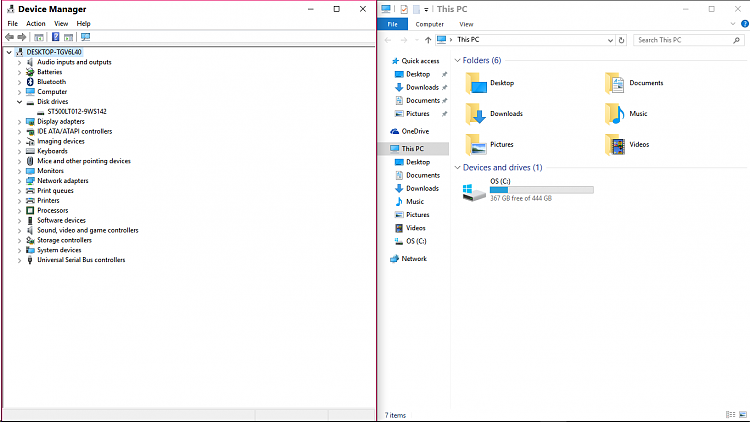Collapse the Folders (6) group
750x422 pixels.
458,61
